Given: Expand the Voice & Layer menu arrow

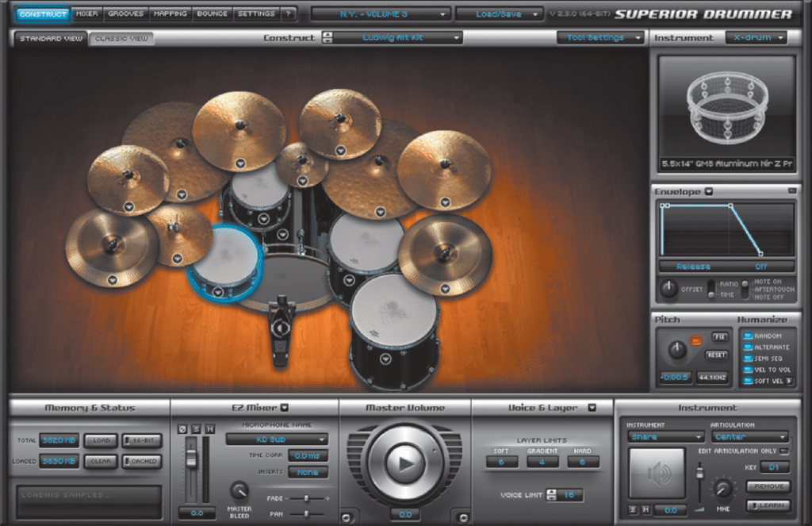Looking at the screenshot, I should pyautogui.click(x=592, y=408).
